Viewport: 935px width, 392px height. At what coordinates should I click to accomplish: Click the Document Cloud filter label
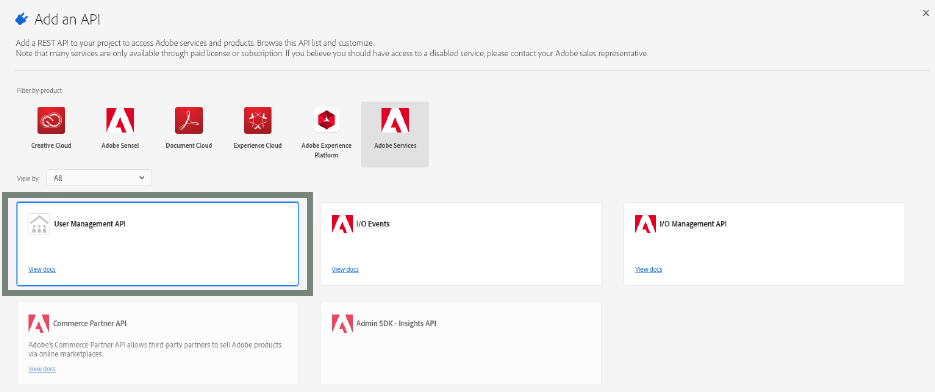pyautogui.click(x=188, y=146)
